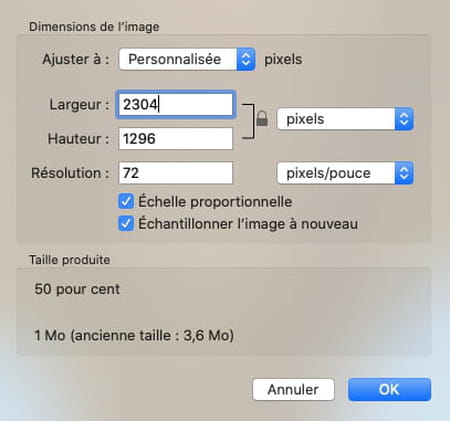The width and height of the screenshot is (450, 421).
Task: Select the Résolution field showing 72
Action: click(176, 173)
